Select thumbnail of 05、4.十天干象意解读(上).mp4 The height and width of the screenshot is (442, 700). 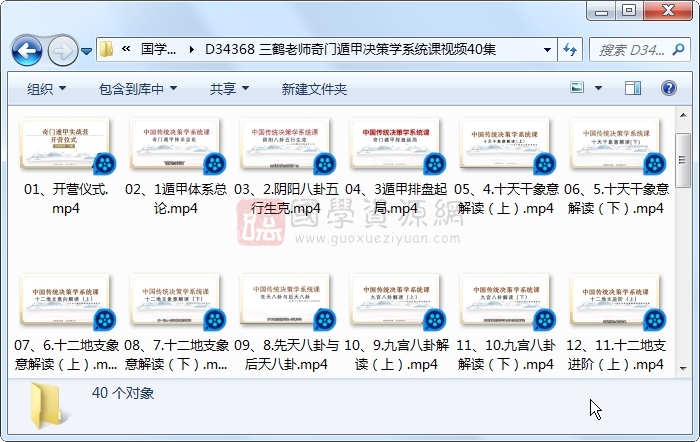(x=504, y=143)
